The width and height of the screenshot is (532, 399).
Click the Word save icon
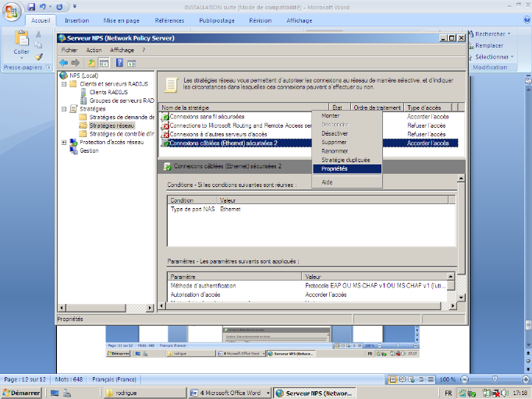[33, 6]
